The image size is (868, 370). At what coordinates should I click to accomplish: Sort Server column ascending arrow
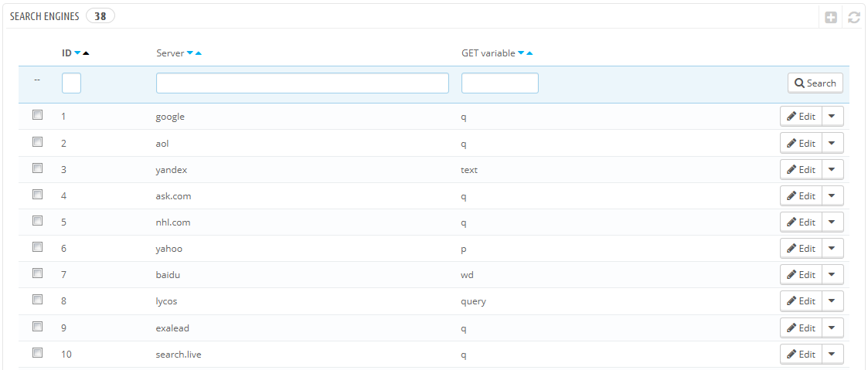(x=199, y=53)
